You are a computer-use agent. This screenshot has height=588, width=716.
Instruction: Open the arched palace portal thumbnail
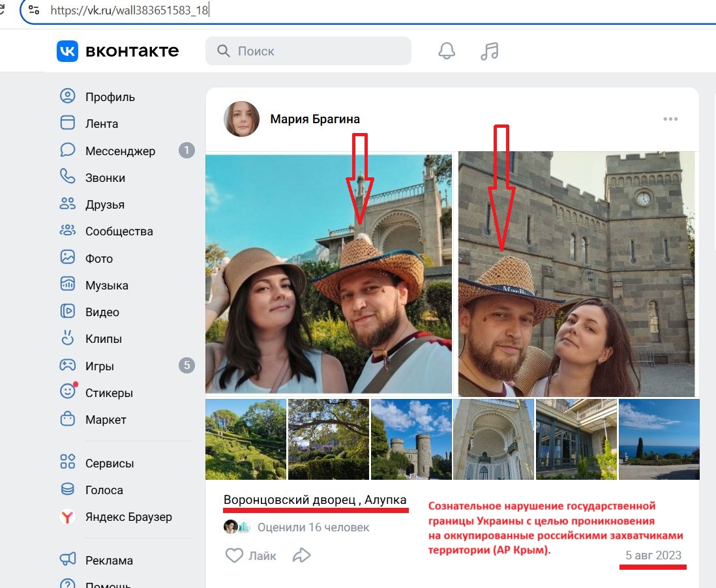coord(494,439)
